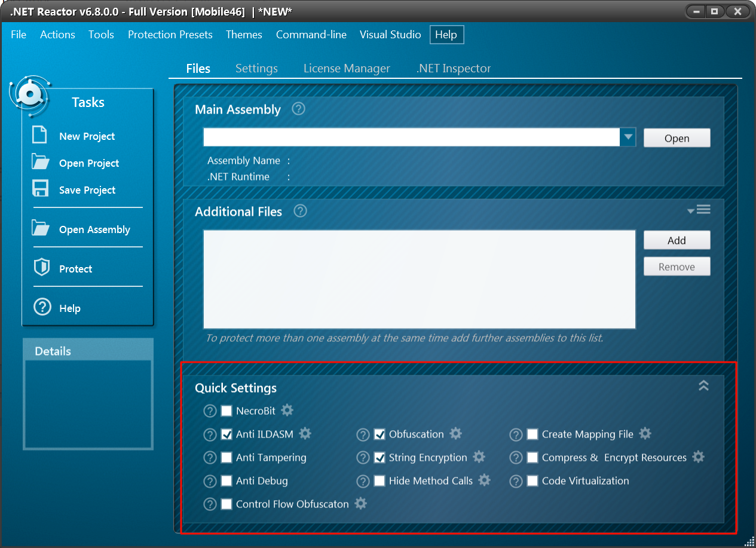The height and width of the screenshot is (548, 756).
Task: Click the Open button for Main Assembly
Action: (x=677, y=138)
